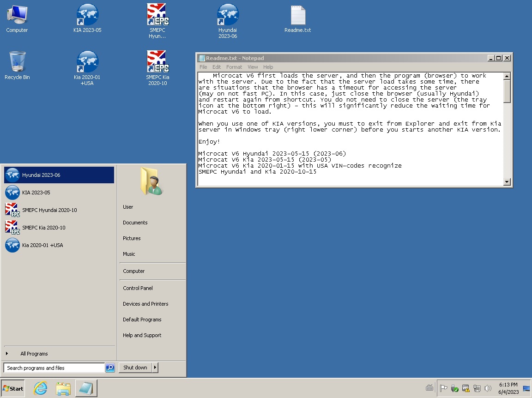Screen dimensions: 532x398
Task: Open Notepad's Format menu
Action: tap(234, 67)
